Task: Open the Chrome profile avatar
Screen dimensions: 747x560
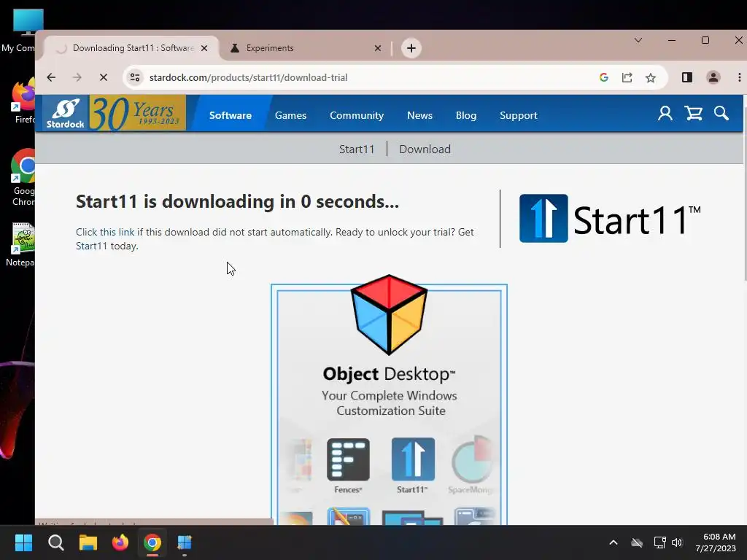Action: 713,77
